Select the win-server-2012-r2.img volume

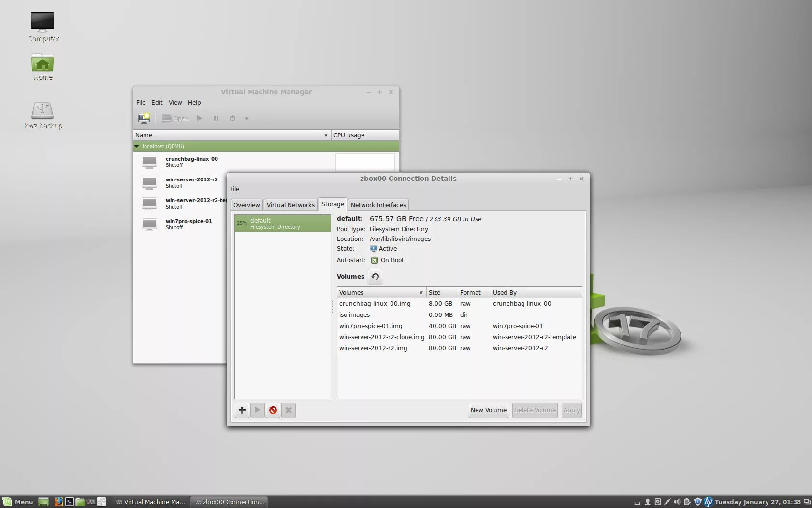point(459,348)
